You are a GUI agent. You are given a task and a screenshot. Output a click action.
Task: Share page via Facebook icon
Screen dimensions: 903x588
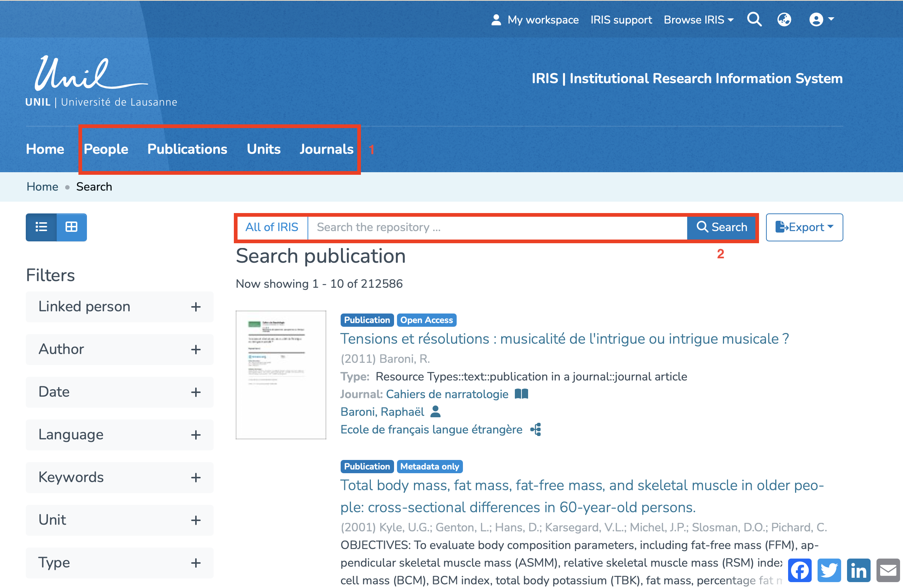(800, 570)
